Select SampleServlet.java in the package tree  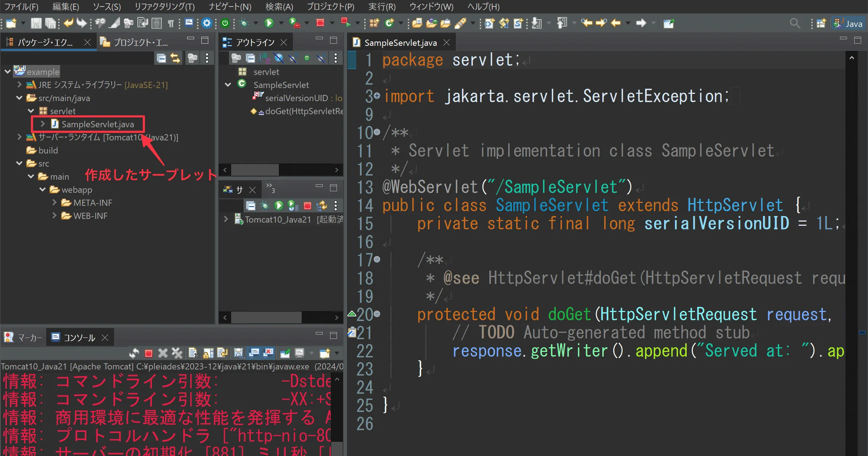coord(97,124)
